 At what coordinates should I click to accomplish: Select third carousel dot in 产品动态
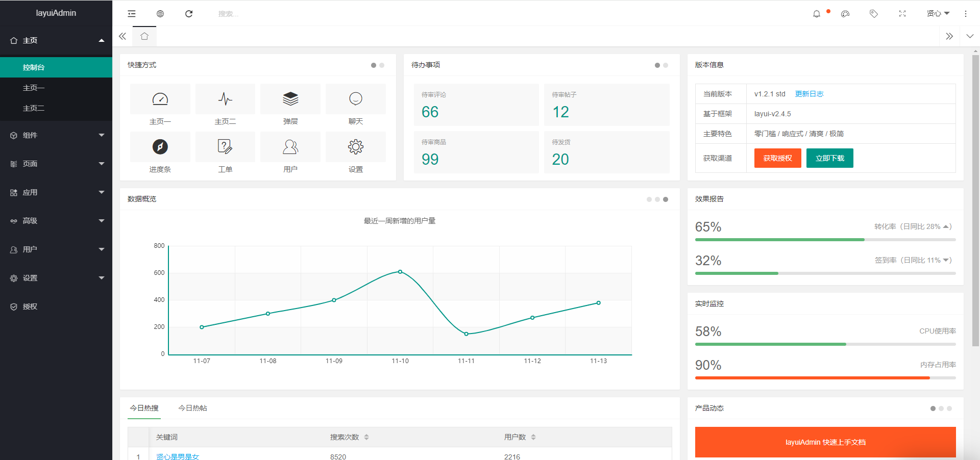(x=949, y=408)
